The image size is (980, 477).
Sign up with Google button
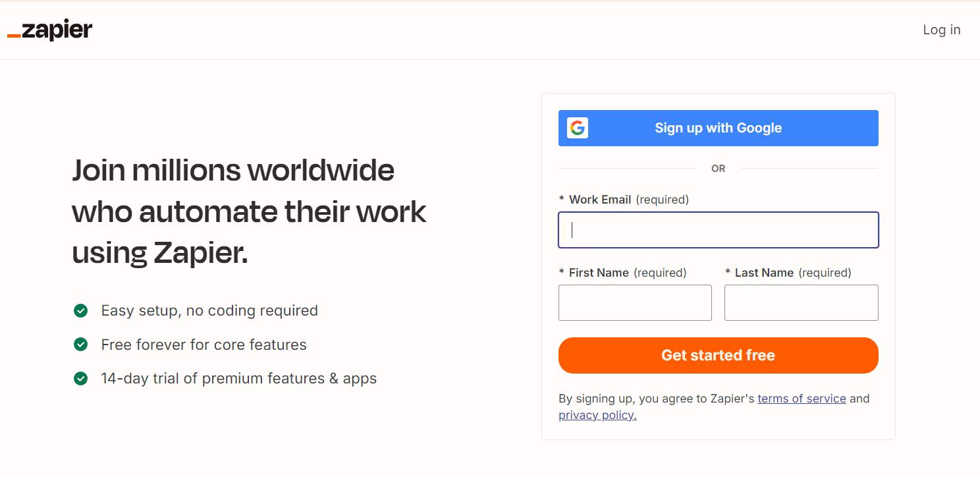click(719, 128)
